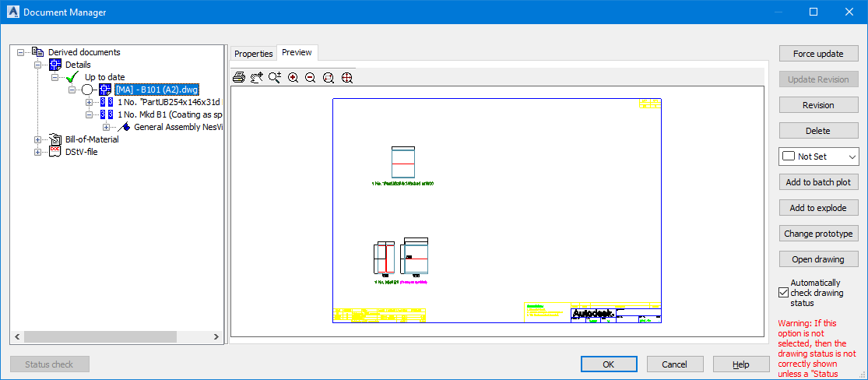This screenshot has width=868, height=380.
Task: Collapse the Up to date node
Action: coord(54,77)
